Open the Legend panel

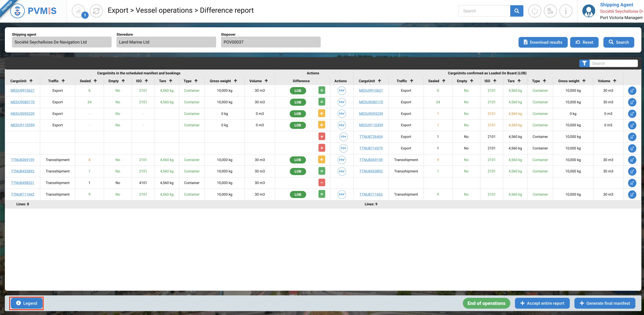(27, 303)
